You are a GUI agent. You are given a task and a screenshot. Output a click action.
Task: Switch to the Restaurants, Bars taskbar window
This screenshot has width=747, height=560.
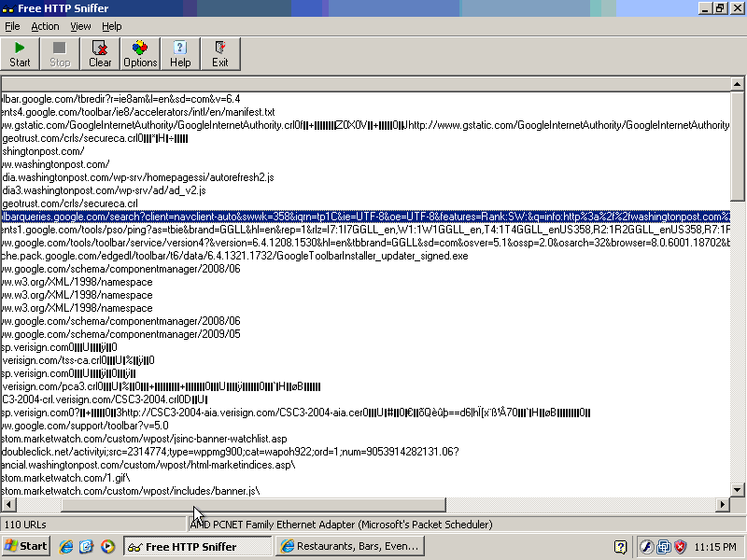point(349,547)
